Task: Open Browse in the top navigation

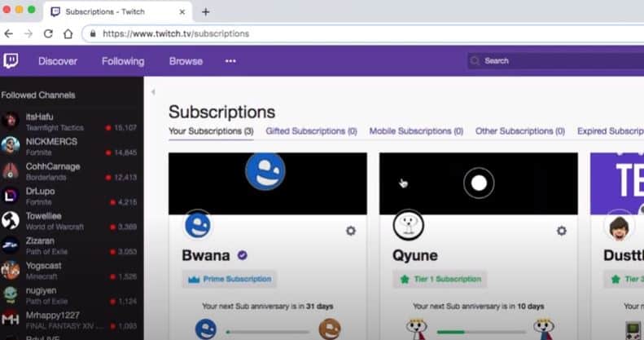Action: click(186, 61)
